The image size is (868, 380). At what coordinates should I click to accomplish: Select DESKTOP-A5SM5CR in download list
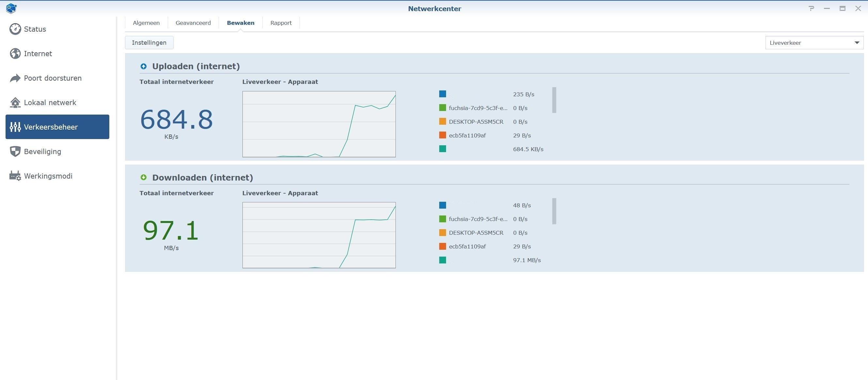tap(476, 233)
